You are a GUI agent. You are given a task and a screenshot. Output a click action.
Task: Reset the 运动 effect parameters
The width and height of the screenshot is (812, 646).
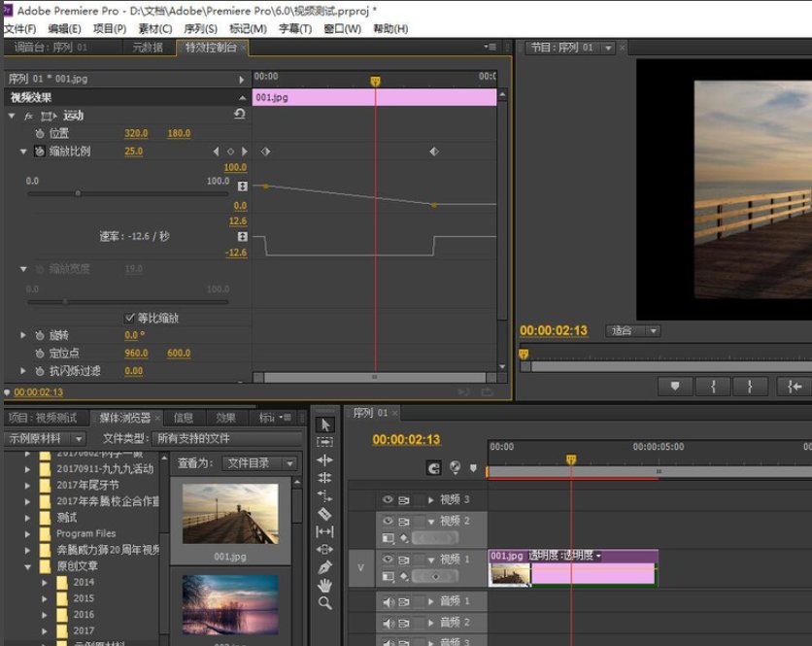(x=240, y=115)
